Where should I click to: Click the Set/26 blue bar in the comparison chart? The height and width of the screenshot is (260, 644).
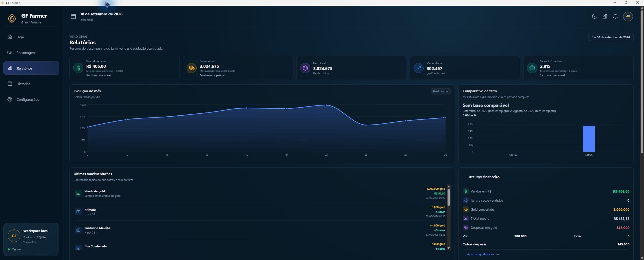(589, 139)
